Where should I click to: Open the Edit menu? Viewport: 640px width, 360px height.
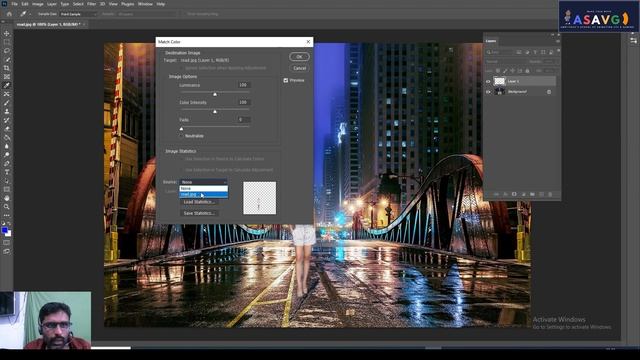tap(25, 4)
